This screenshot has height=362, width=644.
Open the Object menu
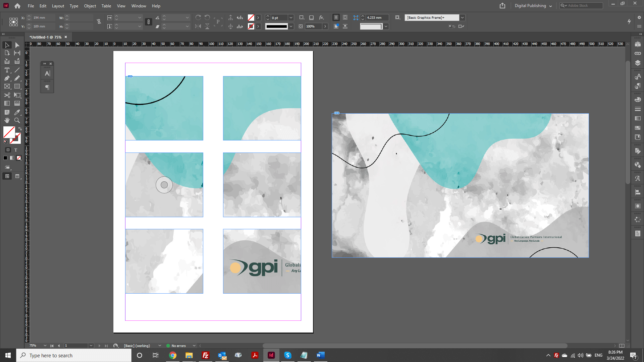coord(90,6)
